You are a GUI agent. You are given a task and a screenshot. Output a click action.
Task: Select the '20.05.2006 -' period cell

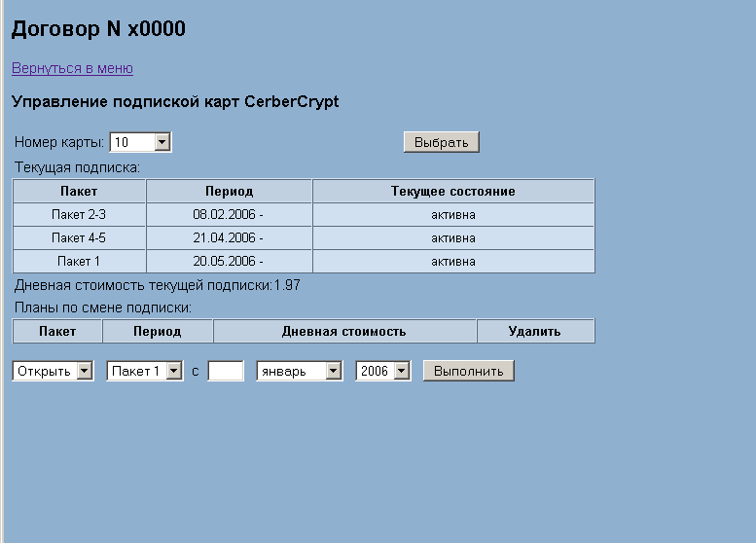tap(229, 261)
